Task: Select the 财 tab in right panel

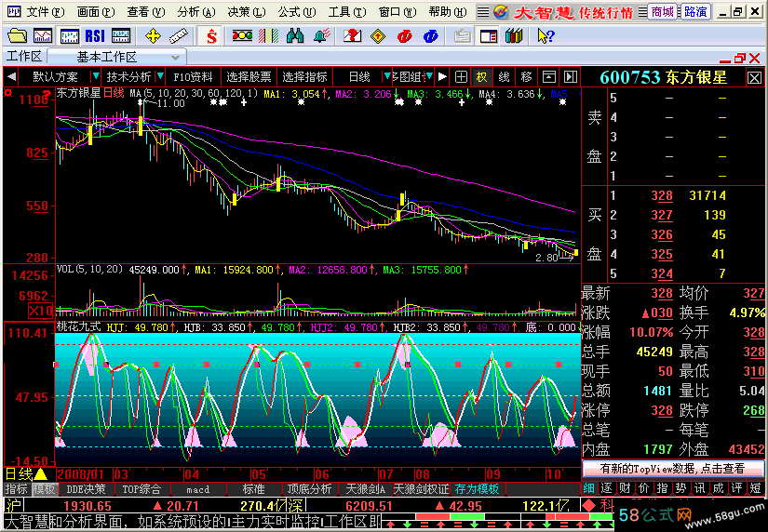Action: 625,488
